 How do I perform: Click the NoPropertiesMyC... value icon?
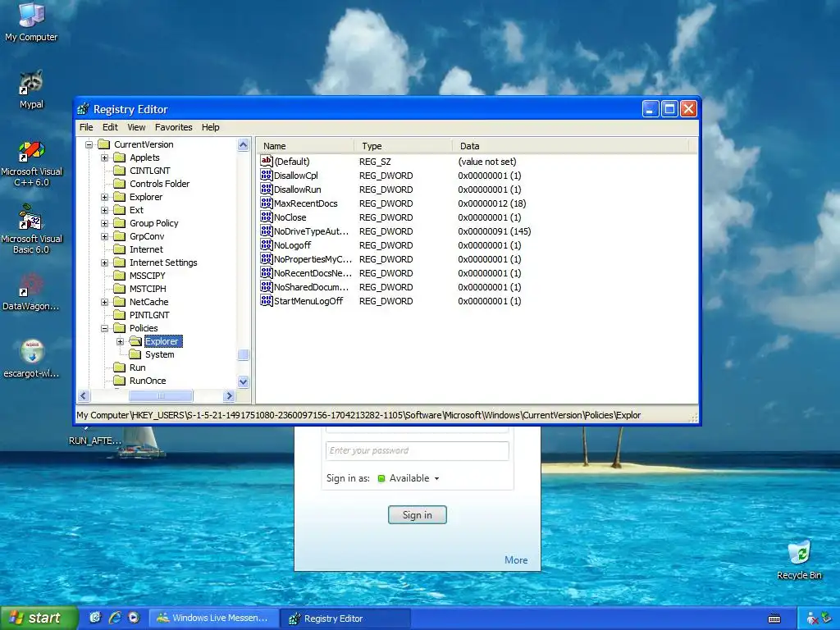tap(267, 258)
